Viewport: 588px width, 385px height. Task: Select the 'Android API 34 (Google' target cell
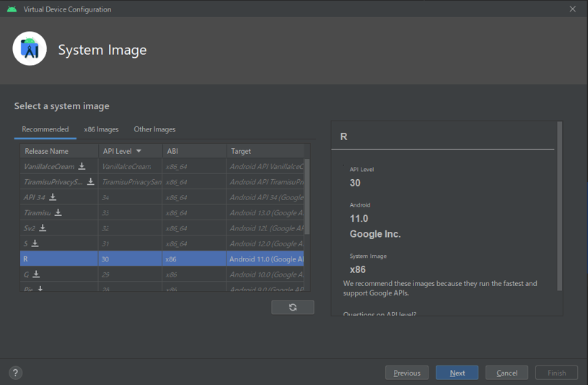tap(266, 197)
